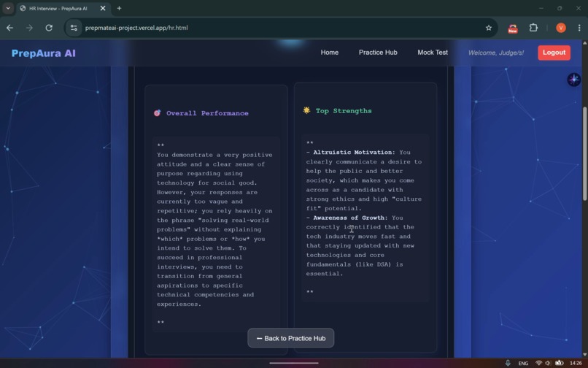Navigate to Home in the navbar

[329, 53]
